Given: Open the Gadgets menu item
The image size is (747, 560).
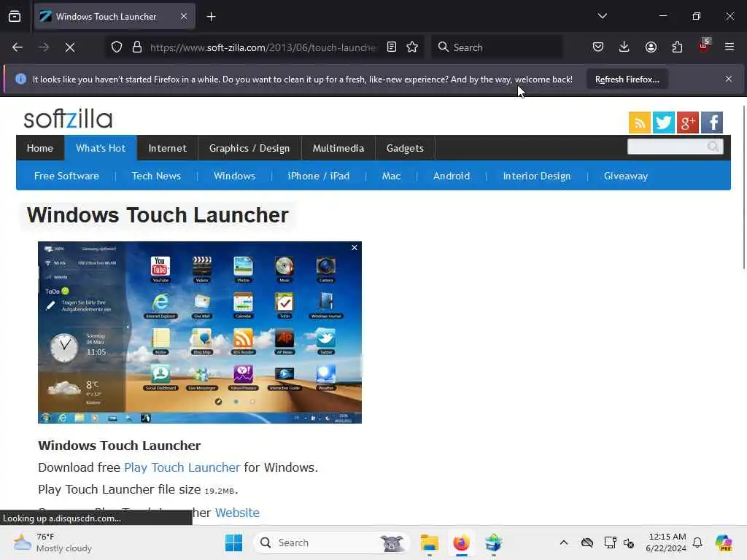Looking at the screenshot, I should [x=405, y=148].
